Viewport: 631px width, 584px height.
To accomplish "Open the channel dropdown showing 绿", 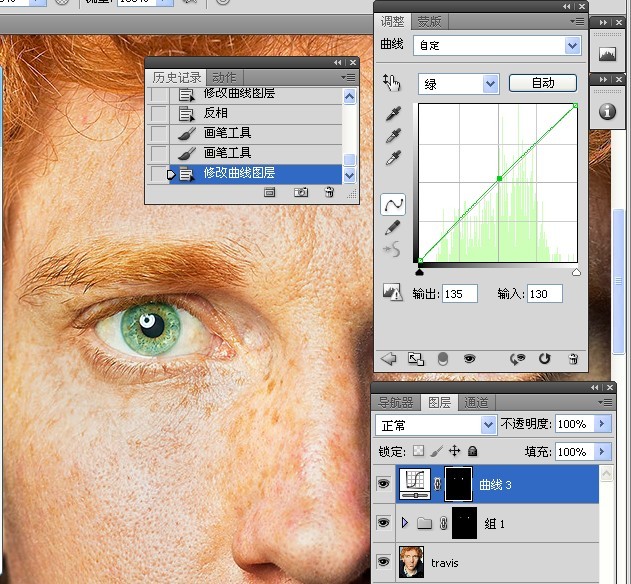I will [459, 84].
